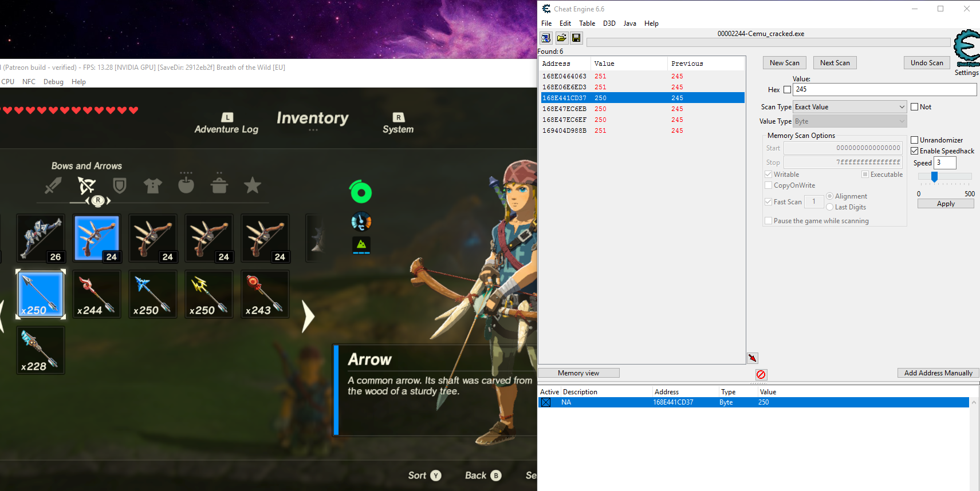Select the common Arrow x250 slot
This screenshot has height=491, width=980.
(x=41, y=294)
